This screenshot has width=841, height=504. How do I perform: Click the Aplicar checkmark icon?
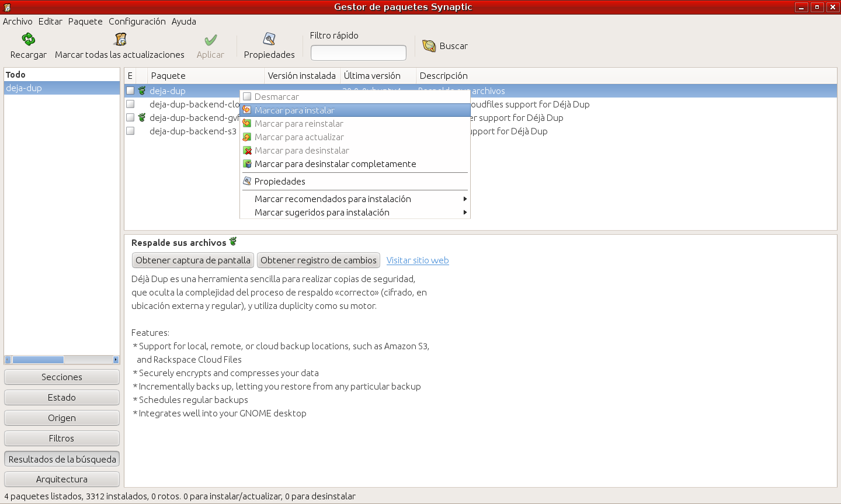point(210,40)
